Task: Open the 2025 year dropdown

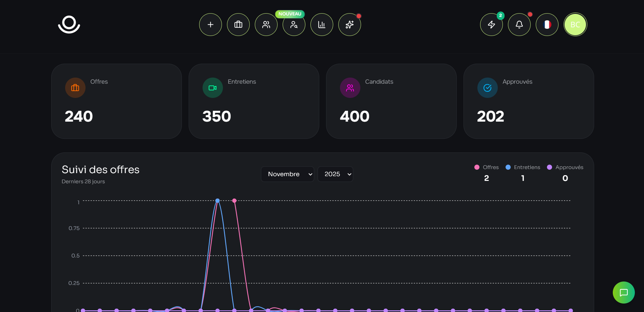Action: [335, 174]
